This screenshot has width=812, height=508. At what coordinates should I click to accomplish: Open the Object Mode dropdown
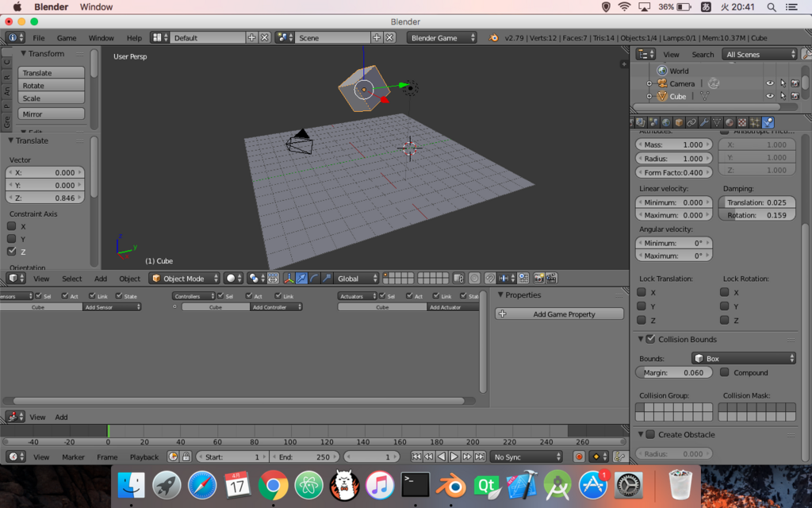pos(184,279)
